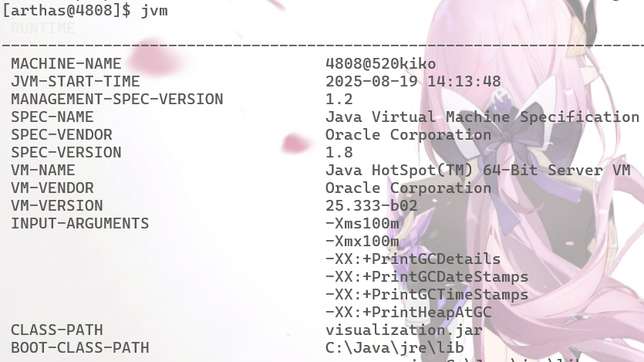
Task: Click the -Xmx100m argument
Action: coord(362,241)
